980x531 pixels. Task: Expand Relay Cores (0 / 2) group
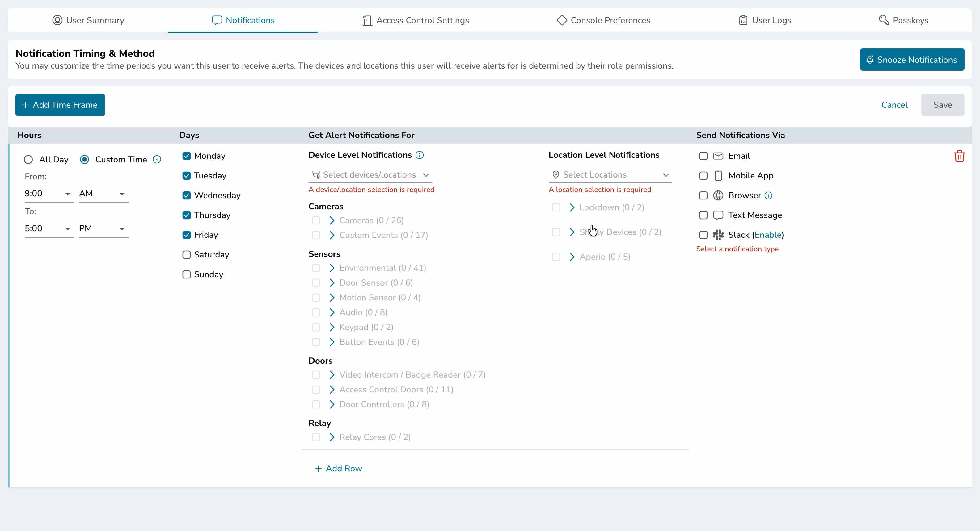tap(332, 437)
